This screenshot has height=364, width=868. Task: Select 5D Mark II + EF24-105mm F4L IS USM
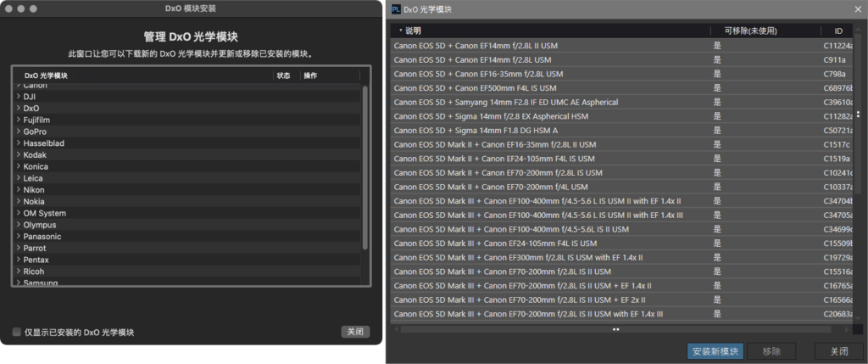tap(623, 159)
